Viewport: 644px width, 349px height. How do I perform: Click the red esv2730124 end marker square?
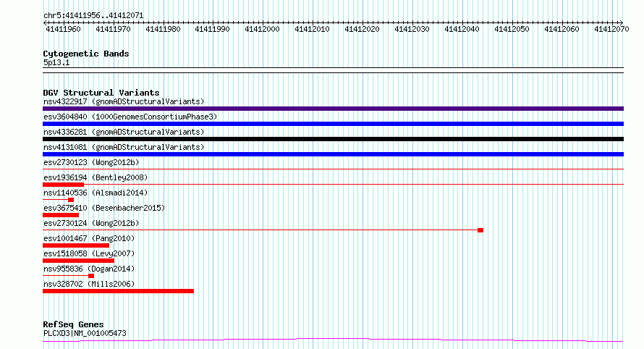pos(480,230)
